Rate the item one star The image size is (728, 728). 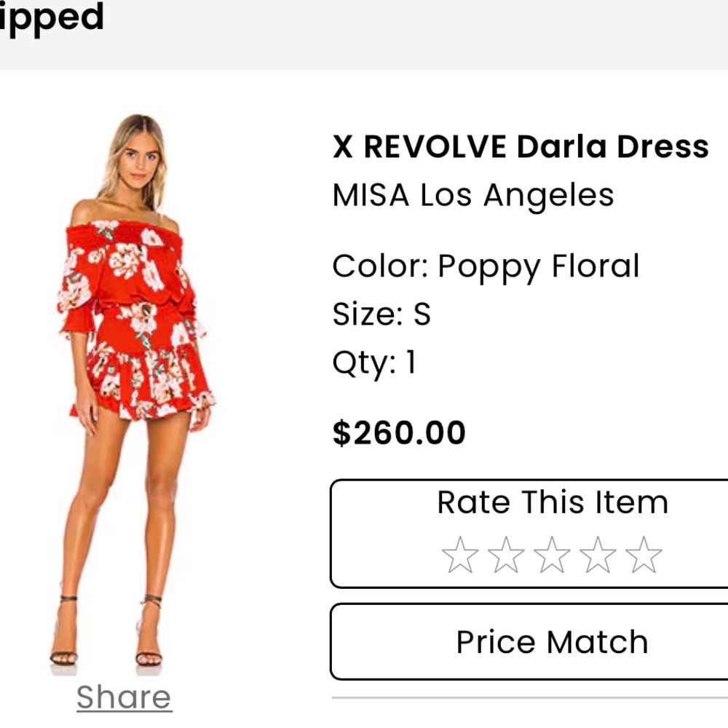[x=460, y=555]
